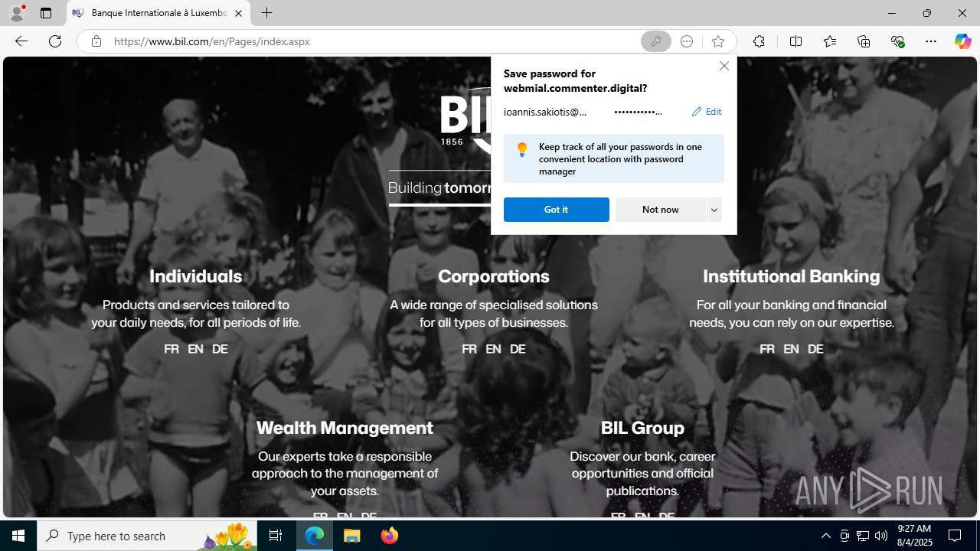Dismiss the save password popup
Viewport: 980px width, 551px height.
tap(724, 66)
